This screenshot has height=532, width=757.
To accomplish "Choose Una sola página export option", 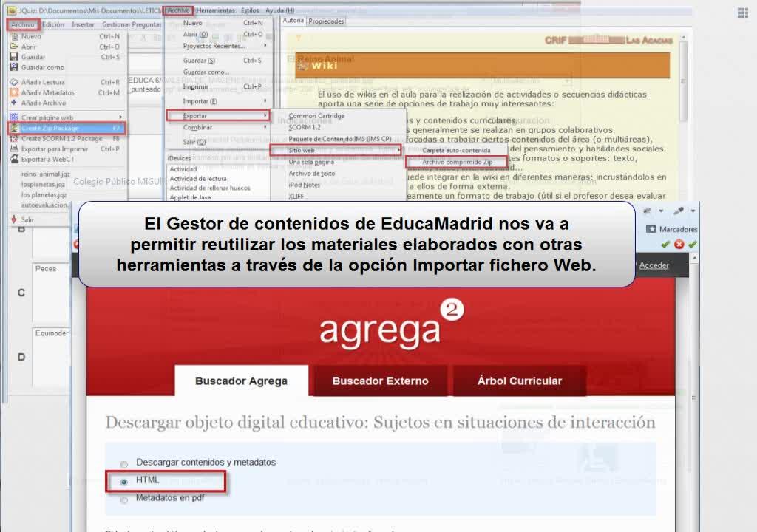I will [311, 162].
